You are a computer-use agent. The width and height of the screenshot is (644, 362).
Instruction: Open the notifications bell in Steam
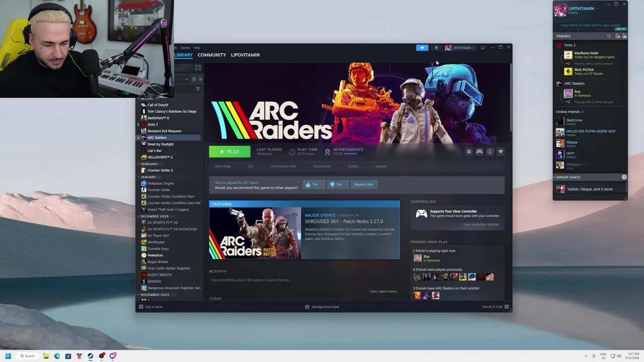click(x=436, y=48)
